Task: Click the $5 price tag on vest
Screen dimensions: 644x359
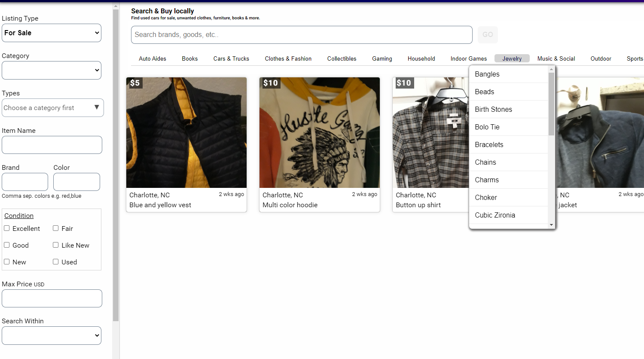Action: click(x=135, y=83)
